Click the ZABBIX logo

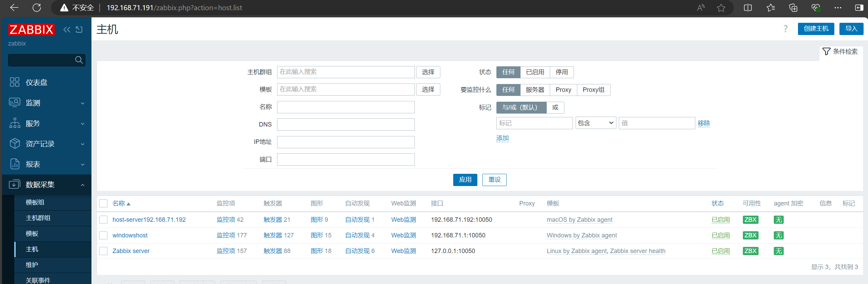pos(31,30)
